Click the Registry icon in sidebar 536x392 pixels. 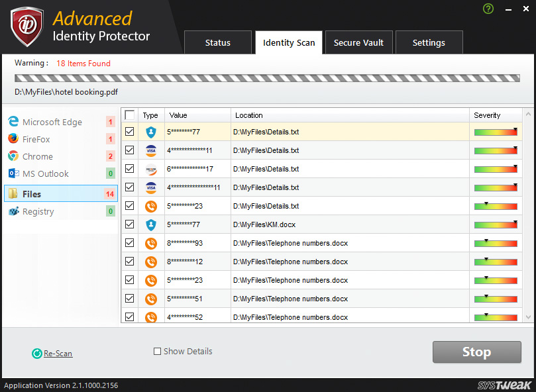point(14,211)
